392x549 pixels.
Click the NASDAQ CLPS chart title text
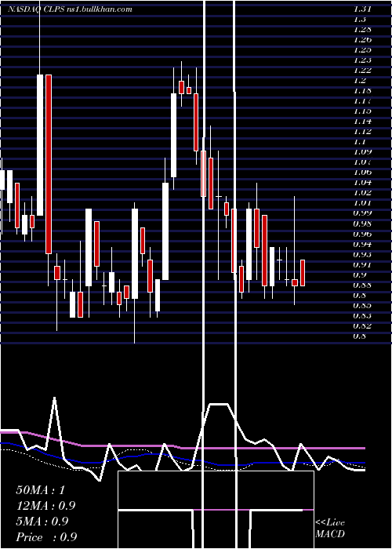coord(70,9)
